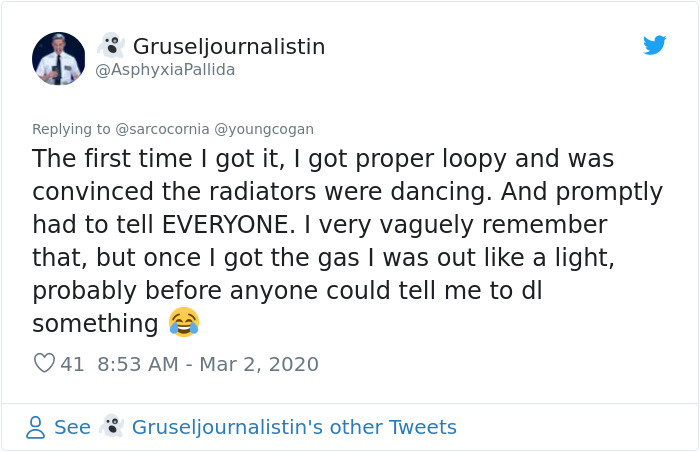Viewport: 700px width, 452px height.
Task: Click the ghost emoji in the footer link
Action: [111, 426]
